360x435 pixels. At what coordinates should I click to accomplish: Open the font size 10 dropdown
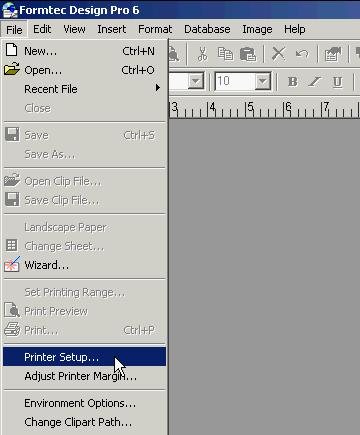coord(263,81)
